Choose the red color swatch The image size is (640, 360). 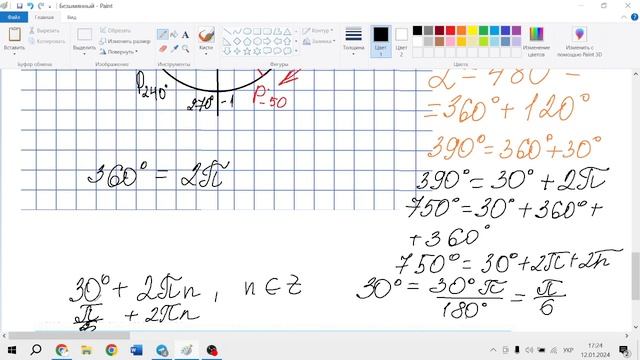(x=450, y=31)
